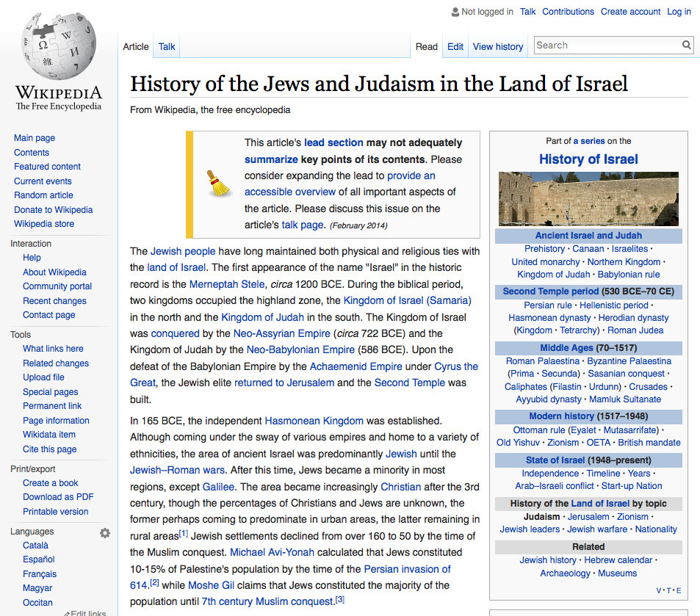This screenshot has height=616, width=700.
Task: Click the user icon near Not logged in
Action: (x=453, y=12)
